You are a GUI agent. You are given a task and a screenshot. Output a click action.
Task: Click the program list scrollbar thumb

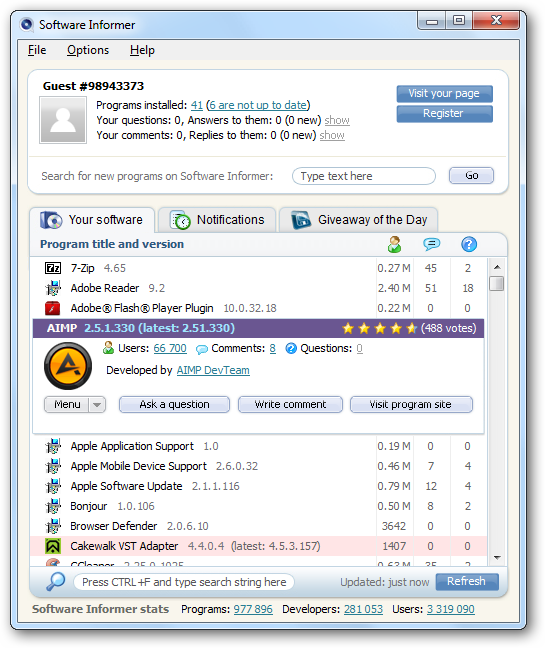pyautogui.click(x=497, y=284)
